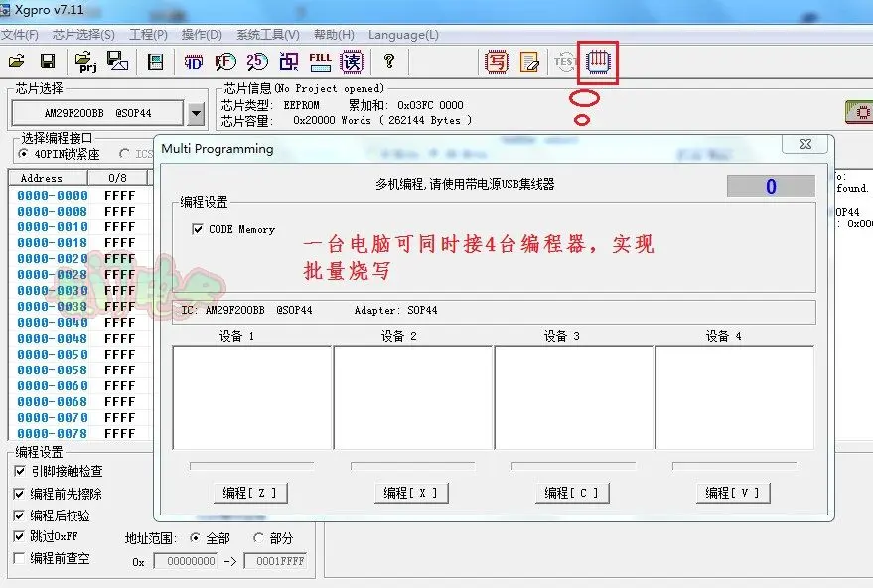Click the 设备 4 progress bar
873x588 pixels.
click(x=734, y=466)
